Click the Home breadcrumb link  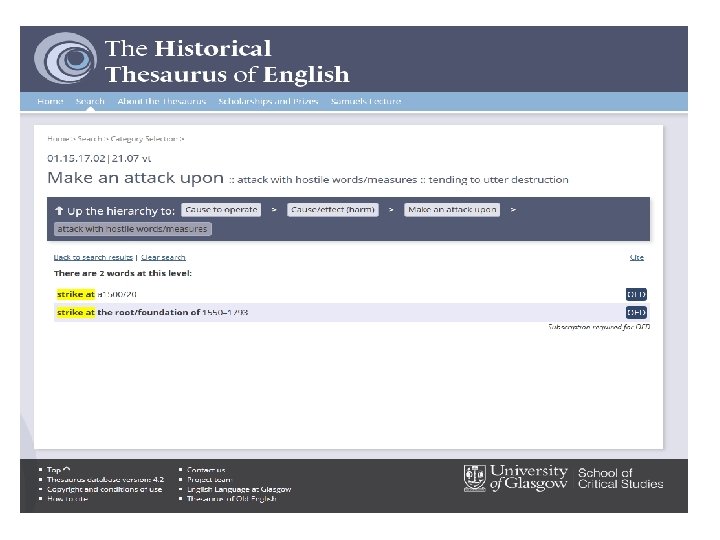click(x=58, y=139)
